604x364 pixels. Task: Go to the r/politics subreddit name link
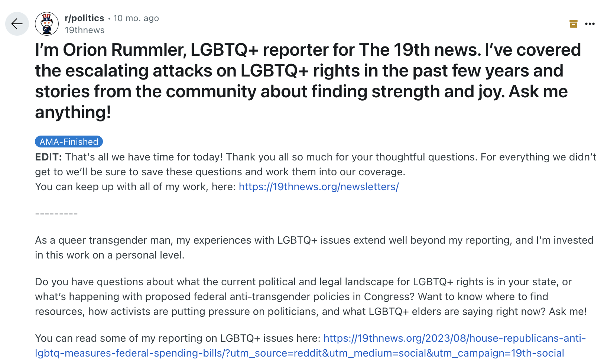84,18
